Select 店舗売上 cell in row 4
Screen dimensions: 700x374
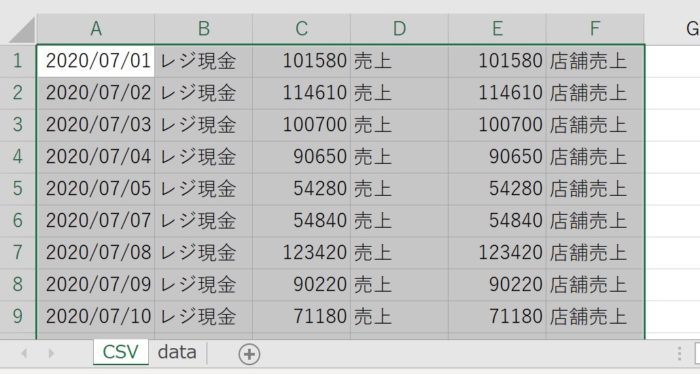(x=595, y=157)
